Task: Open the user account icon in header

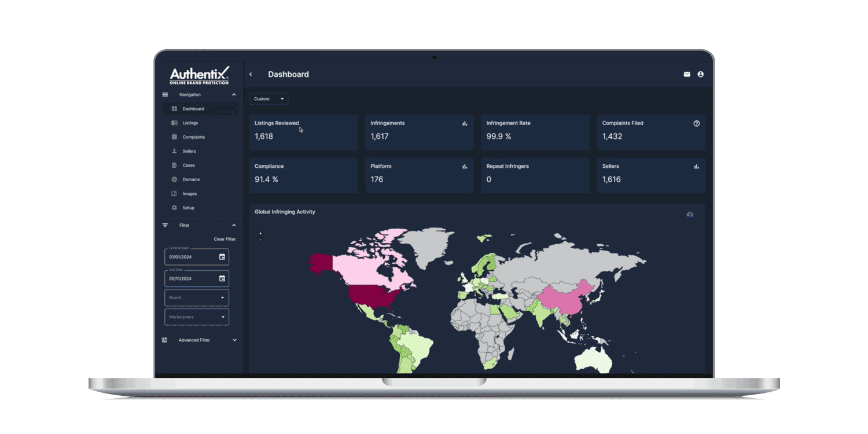Action: (x=700, y=74)
